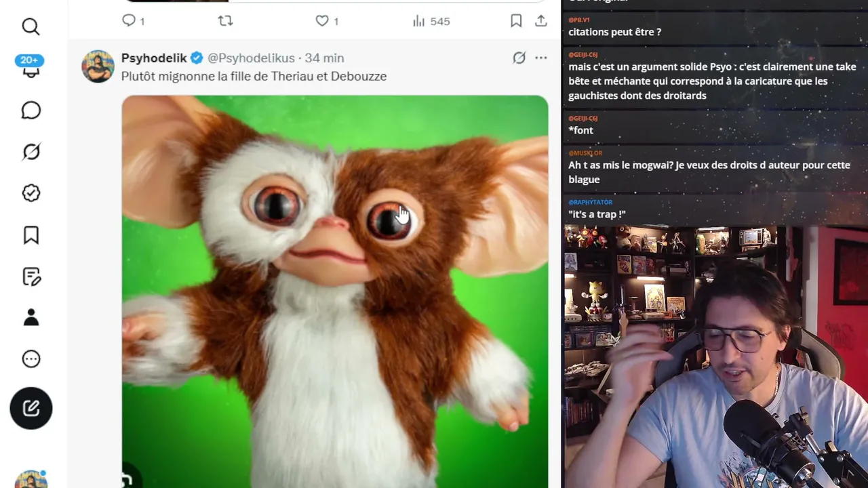
Task: Click chat message '*font'
Action: pos(580,130)
